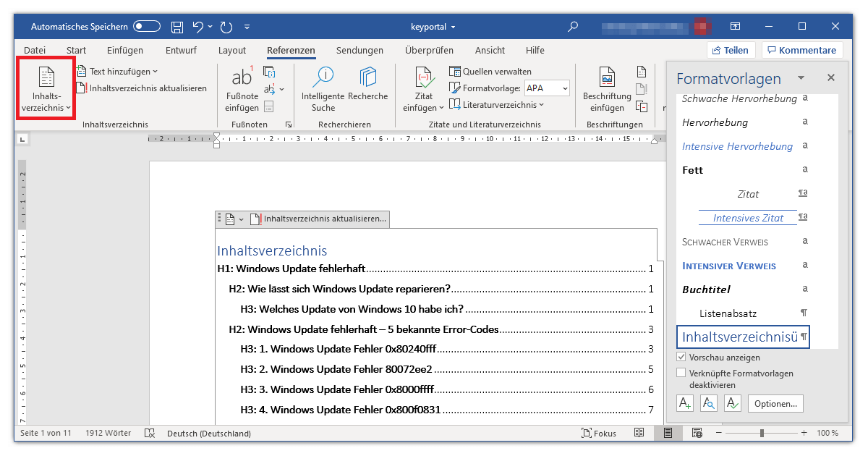Uncheck Vorschau anzeigen checkbox

pos(681,357)
